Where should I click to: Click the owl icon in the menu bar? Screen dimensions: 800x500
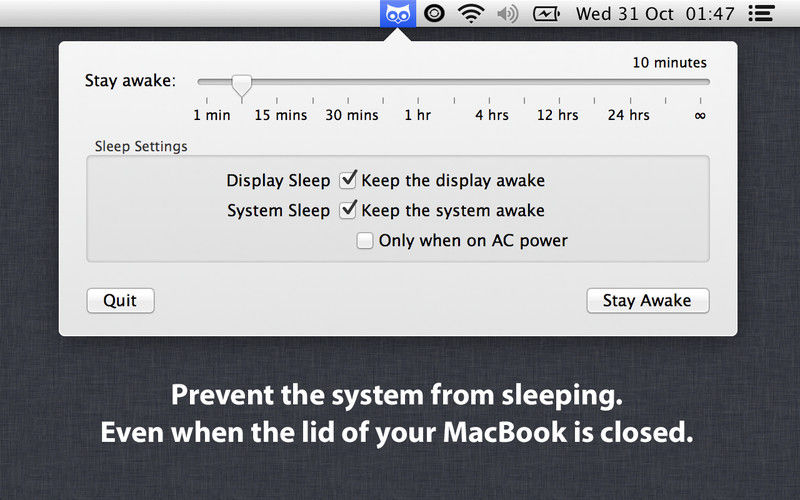(398, 14)
